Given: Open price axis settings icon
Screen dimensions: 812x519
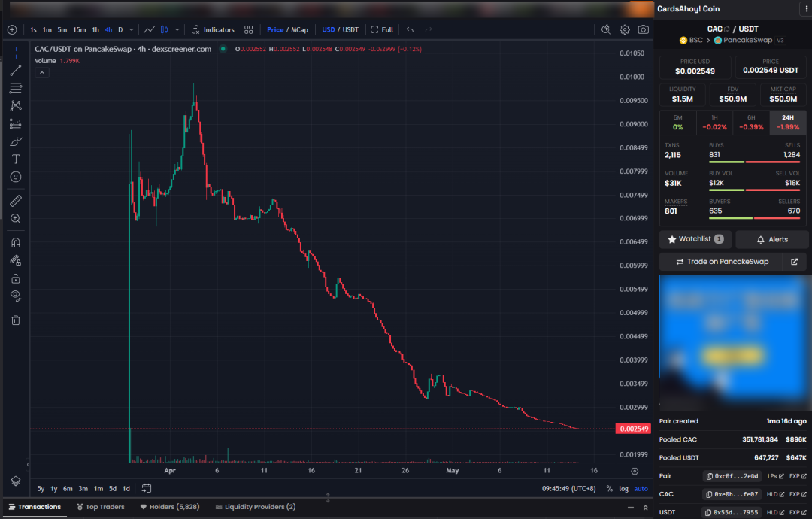Looking at the screenshot, I should pos(635,471).
